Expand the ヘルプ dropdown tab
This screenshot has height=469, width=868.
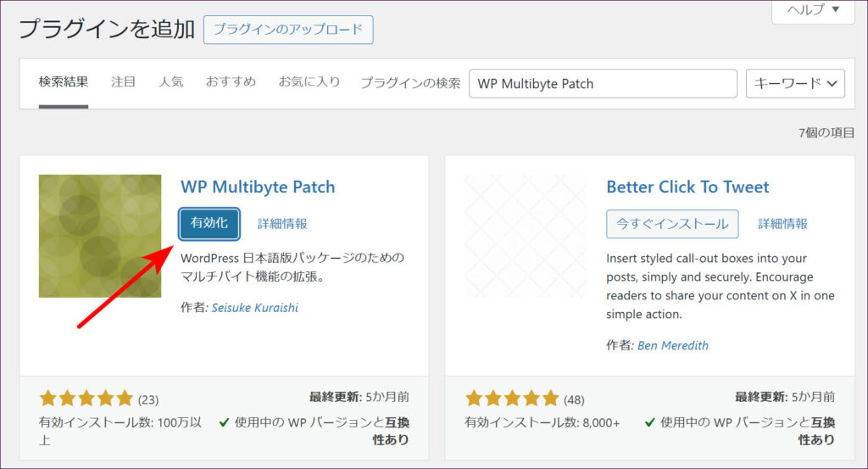(x=813, y=10)
